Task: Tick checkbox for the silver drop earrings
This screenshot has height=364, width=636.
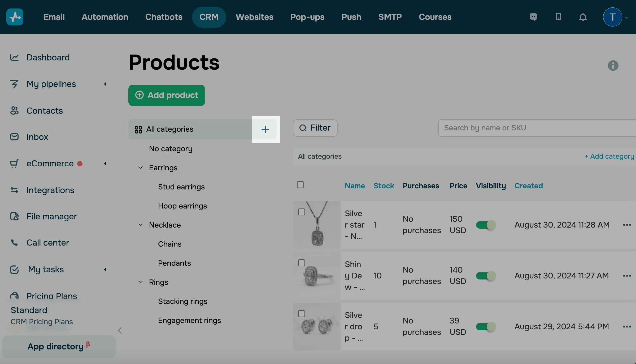Action: 302,314
